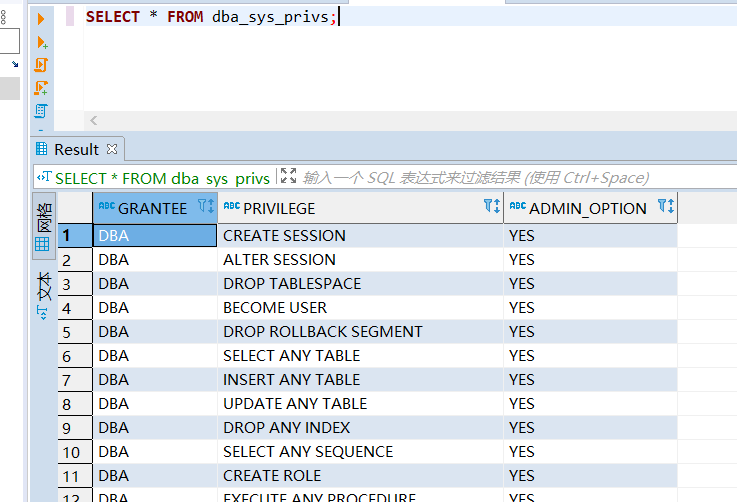Execute SQL statement in new tab
Viewport: 737px width, 502px height.
click(41, 42)
